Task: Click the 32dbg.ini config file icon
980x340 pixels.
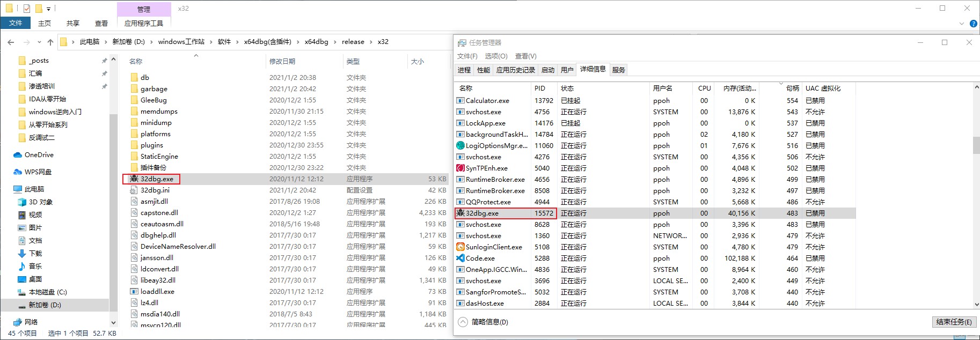Action: coord(134,190)
